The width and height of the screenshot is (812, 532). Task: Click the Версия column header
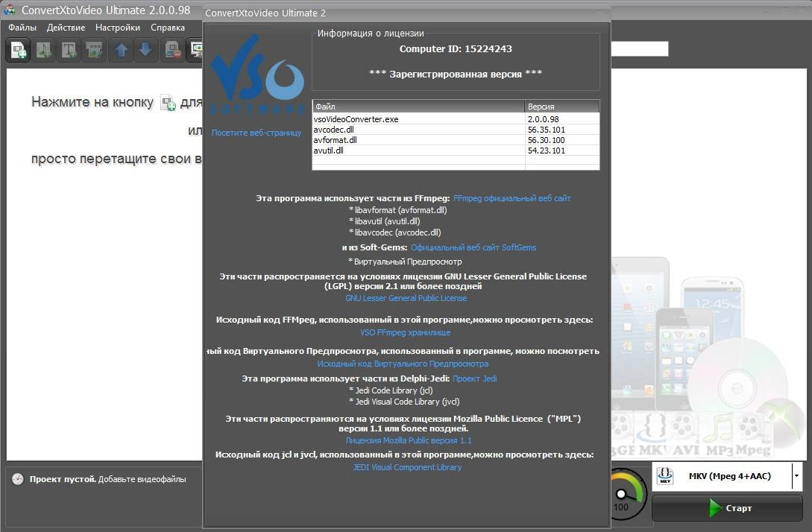(x=562, y=107)
